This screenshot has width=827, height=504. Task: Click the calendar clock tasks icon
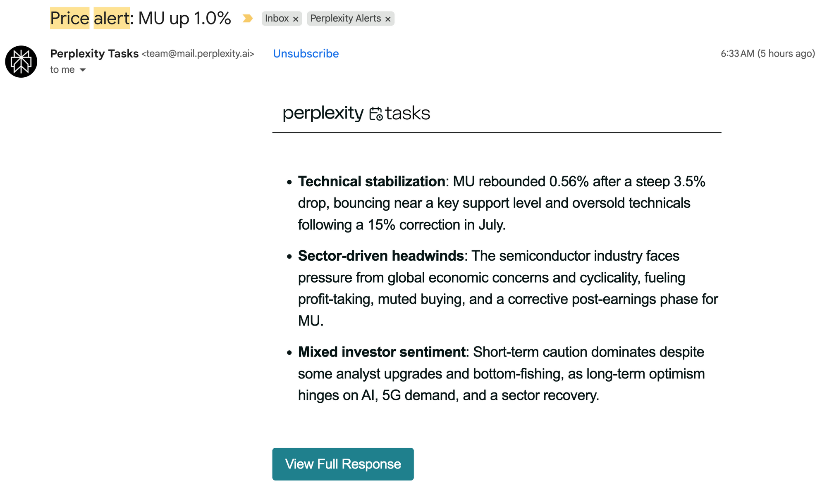376,114
